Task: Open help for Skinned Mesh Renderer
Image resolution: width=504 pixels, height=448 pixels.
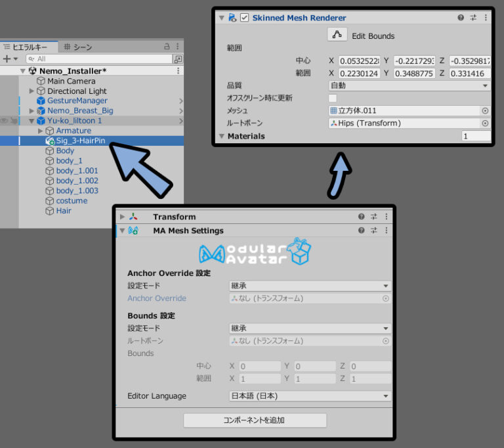Action: click(461, 18)
